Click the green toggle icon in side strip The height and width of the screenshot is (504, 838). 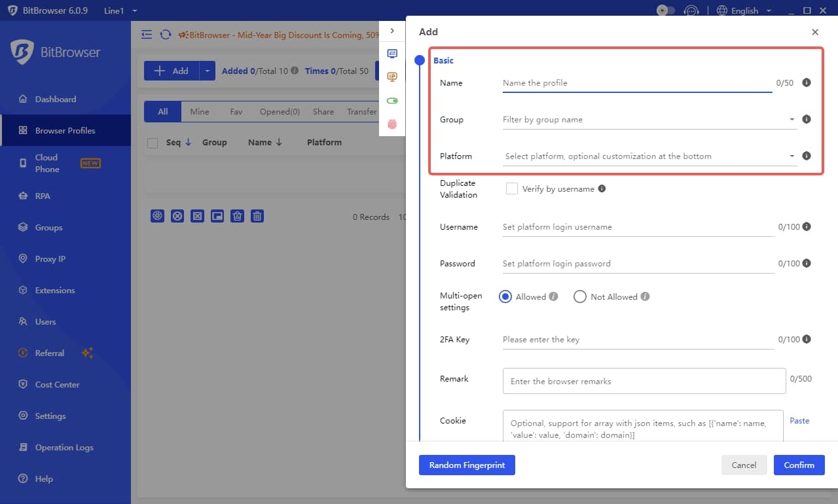[x=392, y=101]
